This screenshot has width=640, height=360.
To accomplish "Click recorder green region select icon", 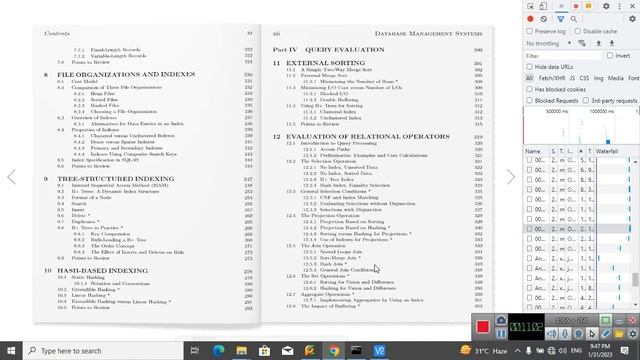I will [x=606, y=320].
